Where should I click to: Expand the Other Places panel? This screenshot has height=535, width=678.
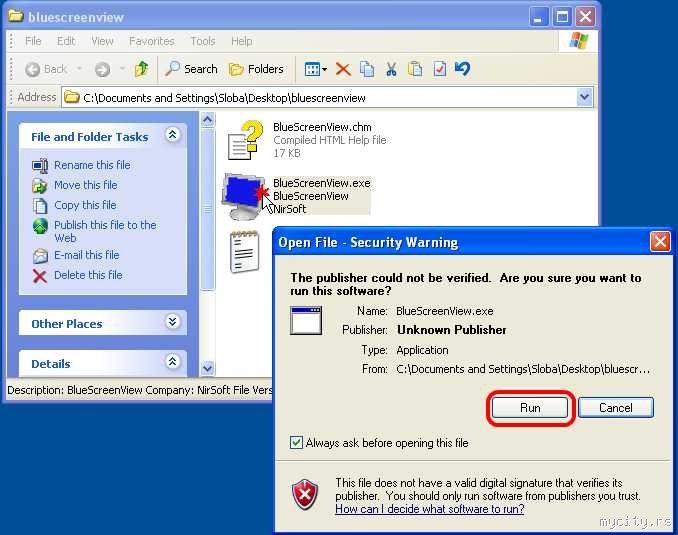(172, 321)
